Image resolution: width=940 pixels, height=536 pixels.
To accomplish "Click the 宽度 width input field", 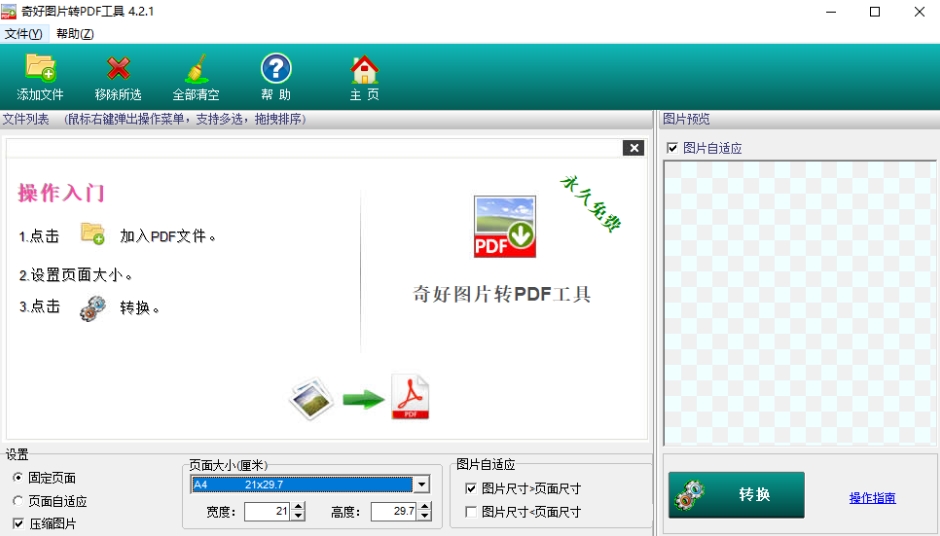I will pos(267,511).
